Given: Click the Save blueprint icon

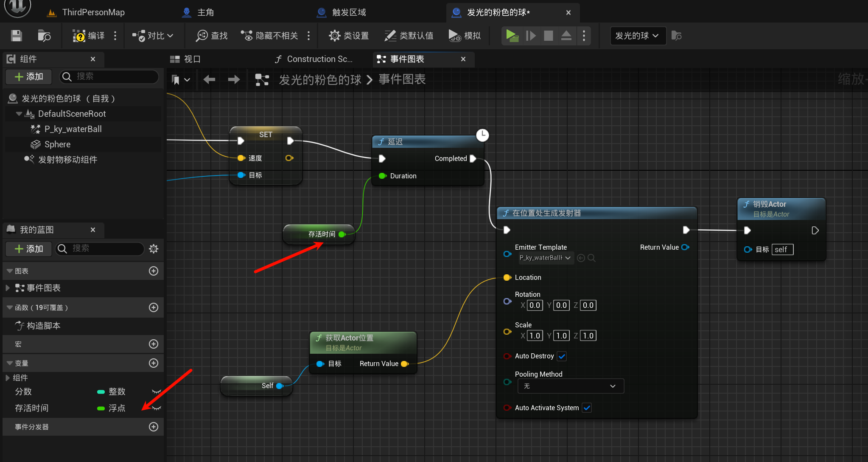Looking at the screenshot, I should [x=16, y=36].
